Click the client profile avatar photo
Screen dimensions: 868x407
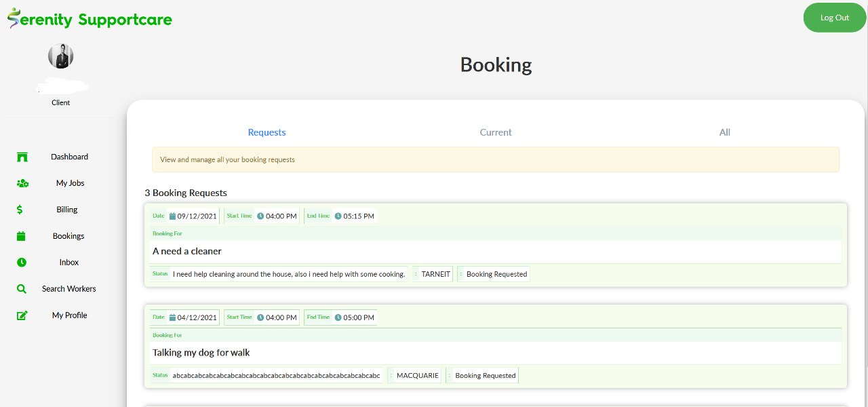pyautogui.click(x=60, y=56)
